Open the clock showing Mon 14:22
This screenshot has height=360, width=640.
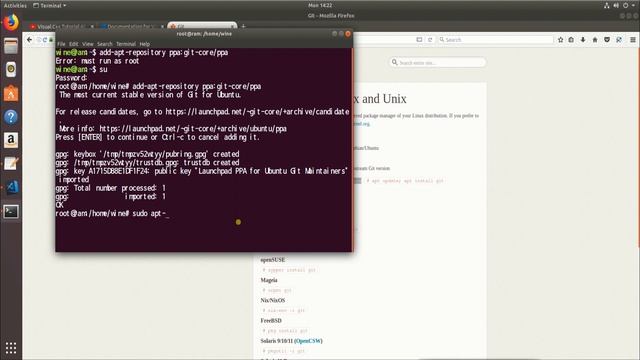coord(320,5)
